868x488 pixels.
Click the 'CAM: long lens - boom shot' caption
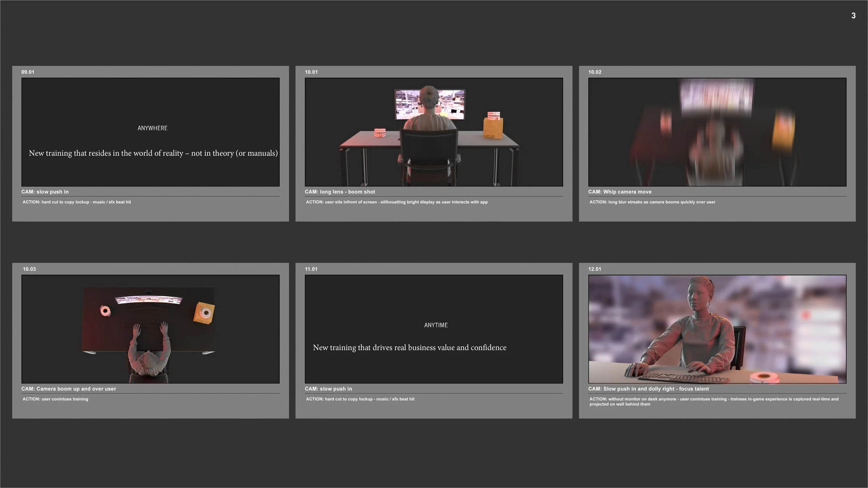tap(340, 192)
